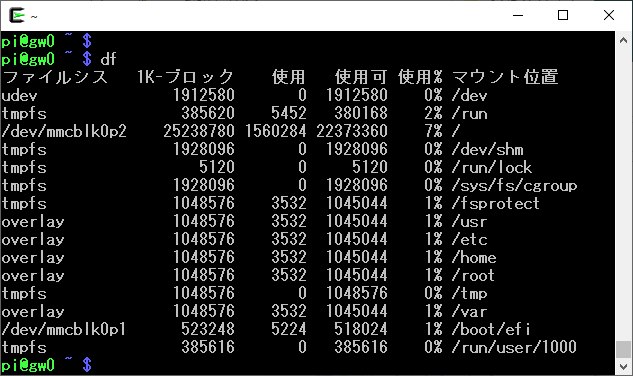
Task: Click the 1K-ブロック column header
Action: pos(185,77)
